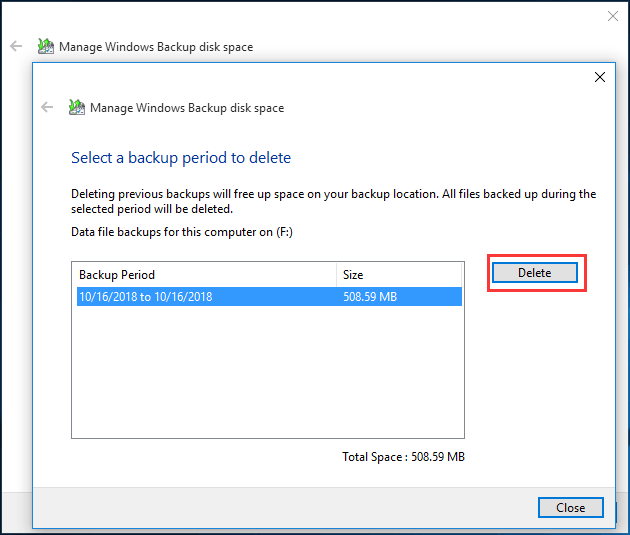Viewport: 630px width, 535px height.
Task: Click the Data file backups on (F:) text
Action: point(182,232)
